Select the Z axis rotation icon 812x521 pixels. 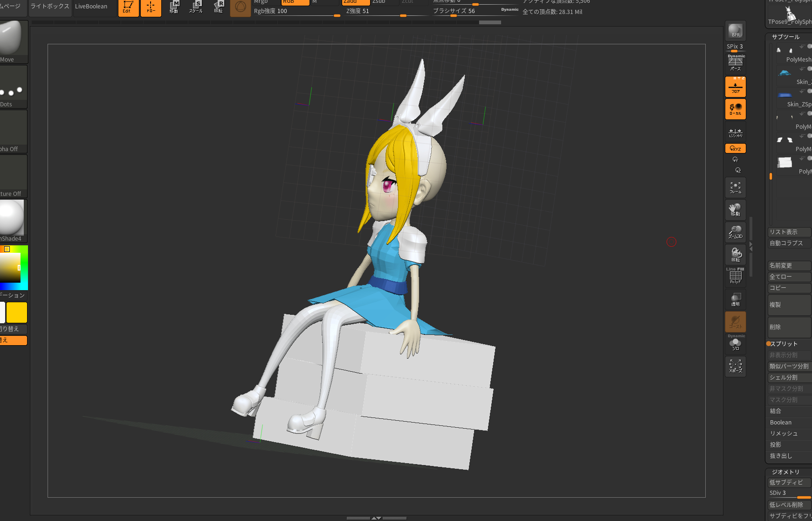(738, 170)
